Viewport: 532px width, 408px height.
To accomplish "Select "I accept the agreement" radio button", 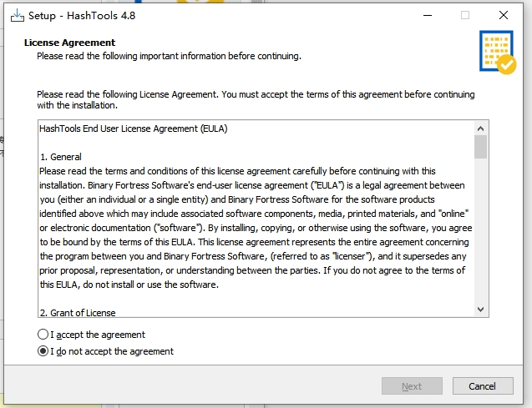I will pyautogui.click(x=43, y=335).
